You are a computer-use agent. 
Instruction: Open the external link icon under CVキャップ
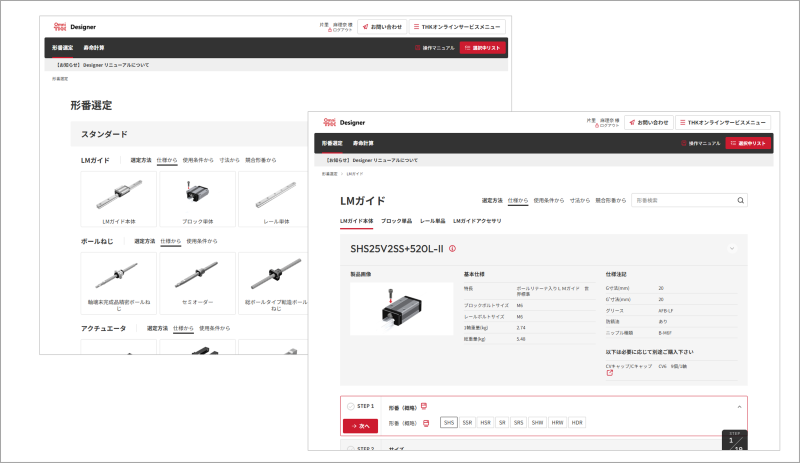click(610, 373)
